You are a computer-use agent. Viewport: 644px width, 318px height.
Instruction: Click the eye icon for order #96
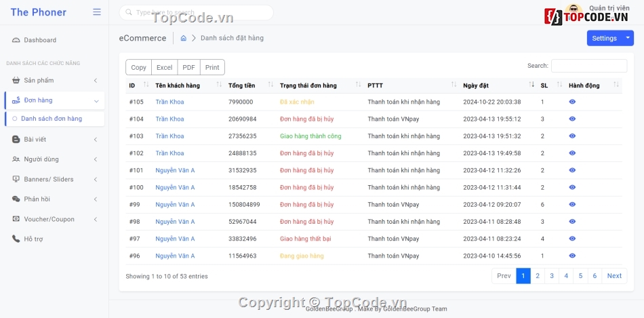(572, 256)
